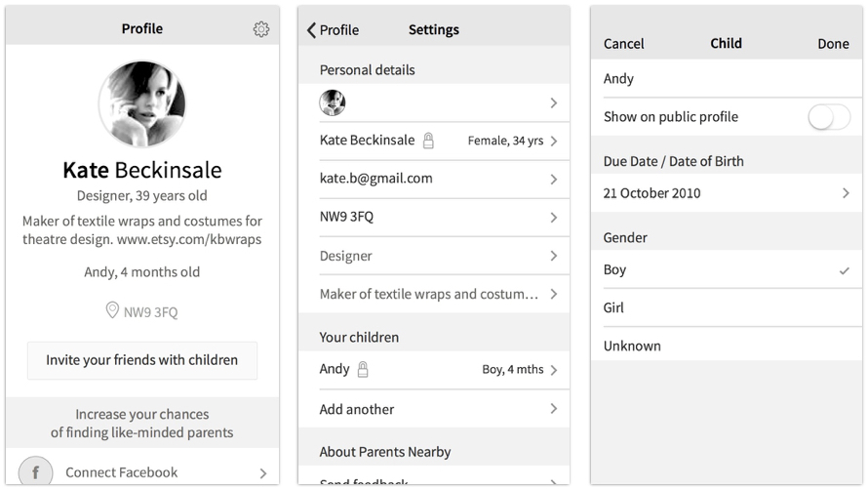Cancel editing the child details
868x489 pixels.
click(623, 44)
